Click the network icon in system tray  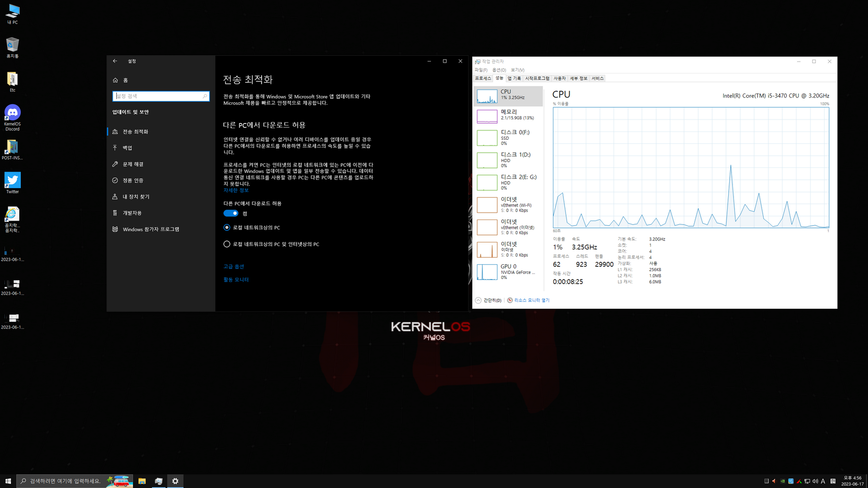(x=807, y=481)
